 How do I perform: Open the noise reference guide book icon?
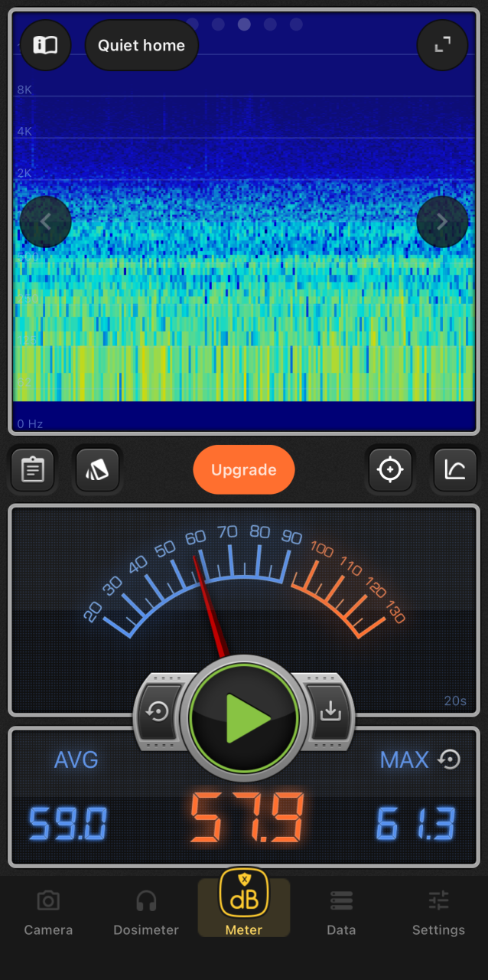(x=45, y=45)
